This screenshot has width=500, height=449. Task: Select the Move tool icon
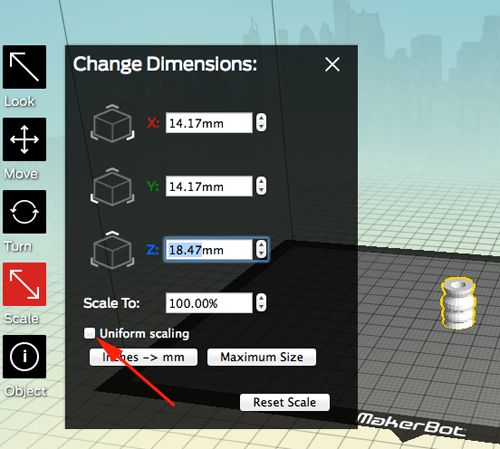point(24,139)
